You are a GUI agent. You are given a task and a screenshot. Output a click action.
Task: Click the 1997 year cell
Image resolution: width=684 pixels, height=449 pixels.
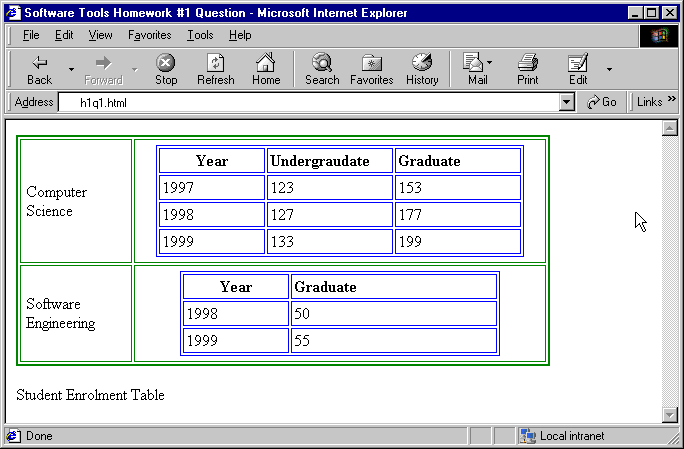pos(212,188)
